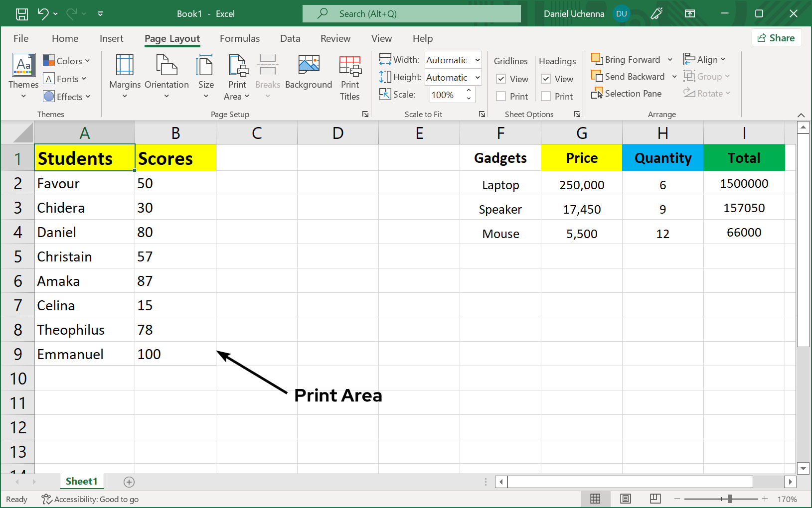Expand the Align dropdown menu

[x=704, y=60]
